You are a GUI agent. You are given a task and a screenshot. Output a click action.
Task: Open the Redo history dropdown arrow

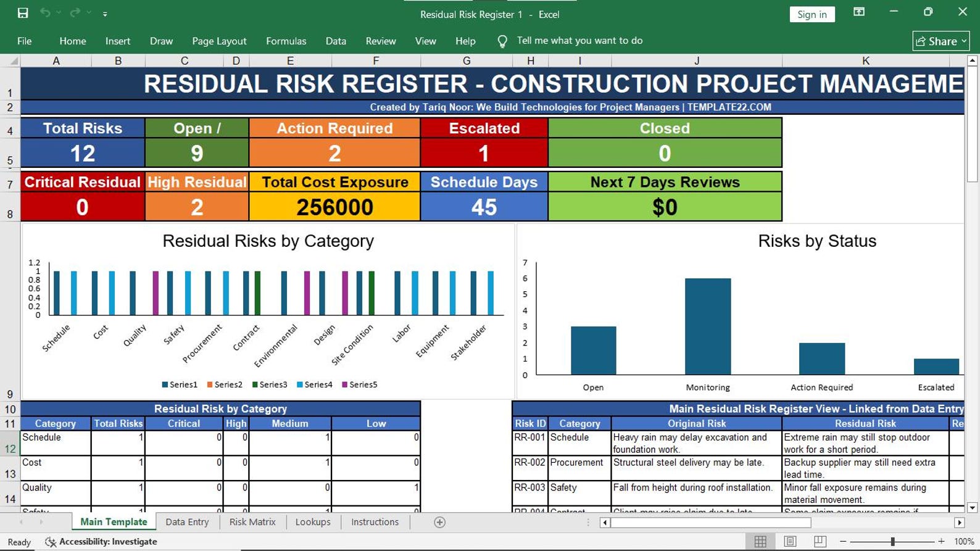point(89,13)
